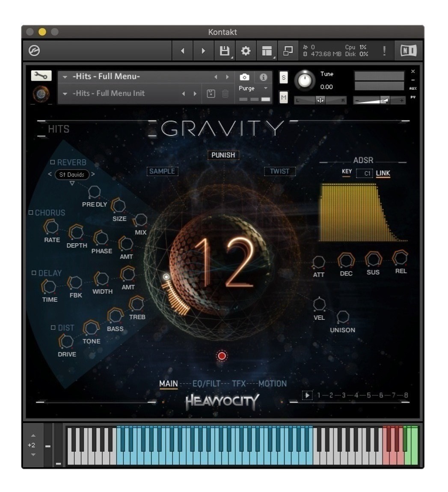Click the TWIST button
448x492 pixels.
click(280, 171)
